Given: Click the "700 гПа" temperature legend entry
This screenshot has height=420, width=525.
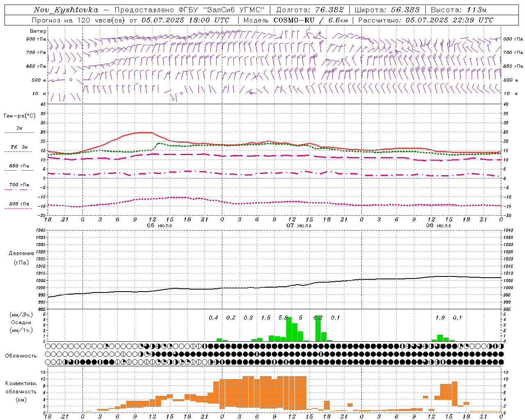Looking at the screenshot, I should point(19,185).
